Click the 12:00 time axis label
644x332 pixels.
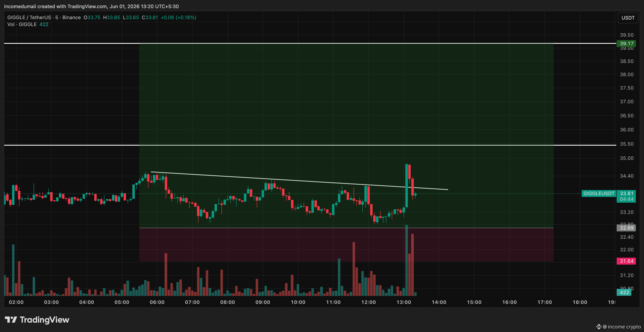point(368,302)
